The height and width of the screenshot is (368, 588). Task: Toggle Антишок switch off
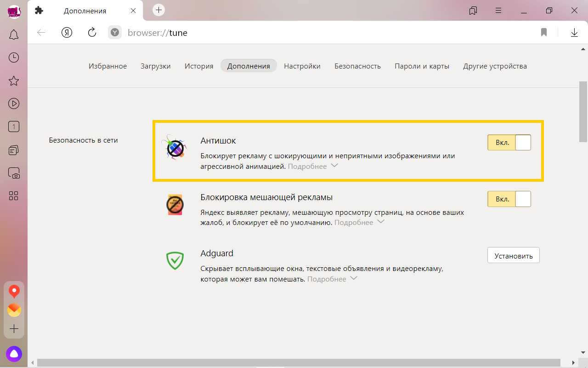coord(509,143)
